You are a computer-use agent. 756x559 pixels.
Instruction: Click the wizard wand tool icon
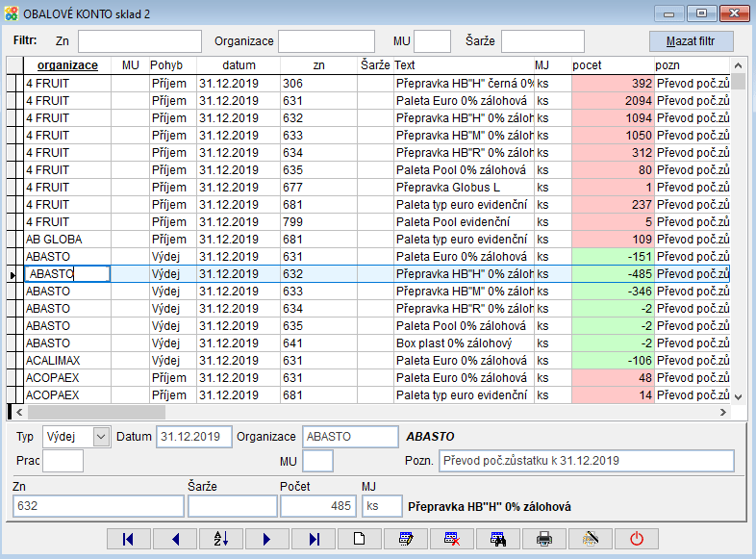591,539
